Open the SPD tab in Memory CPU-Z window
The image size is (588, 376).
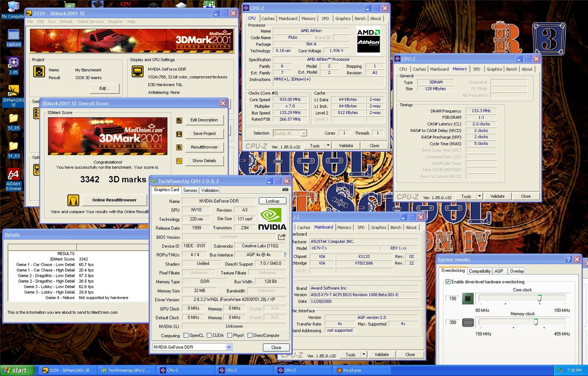click(x=477, y=69)
